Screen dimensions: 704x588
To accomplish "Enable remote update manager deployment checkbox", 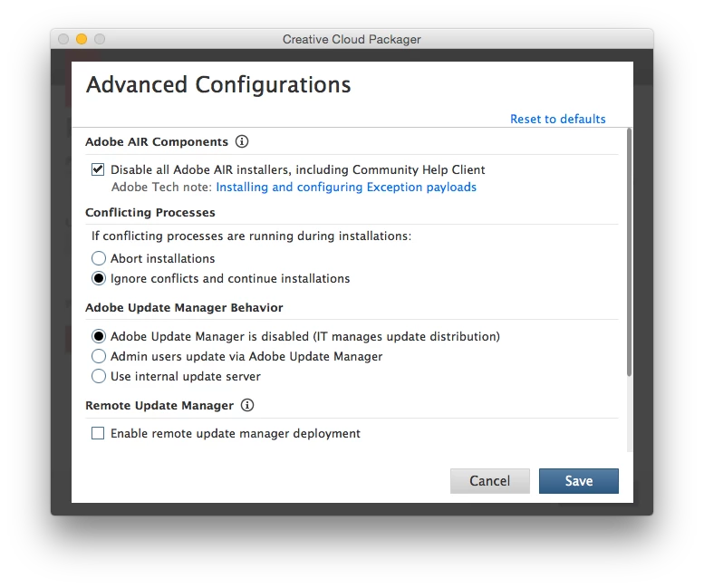I will tap(98, 433).
